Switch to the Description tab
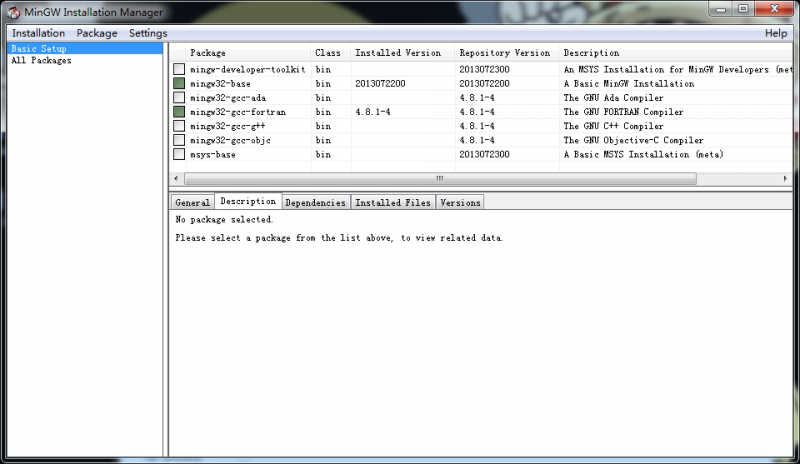This screenshot has width=800, height=464. [248, 201]
